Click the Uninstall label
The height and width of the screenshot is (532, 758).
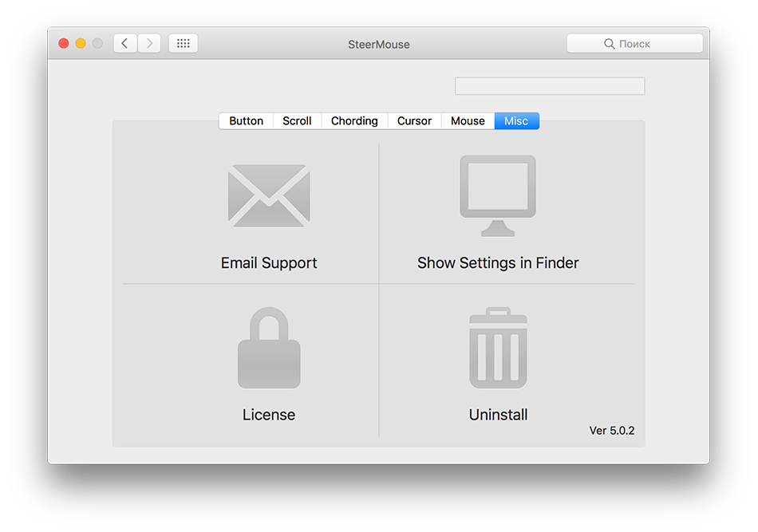[498, 415]
